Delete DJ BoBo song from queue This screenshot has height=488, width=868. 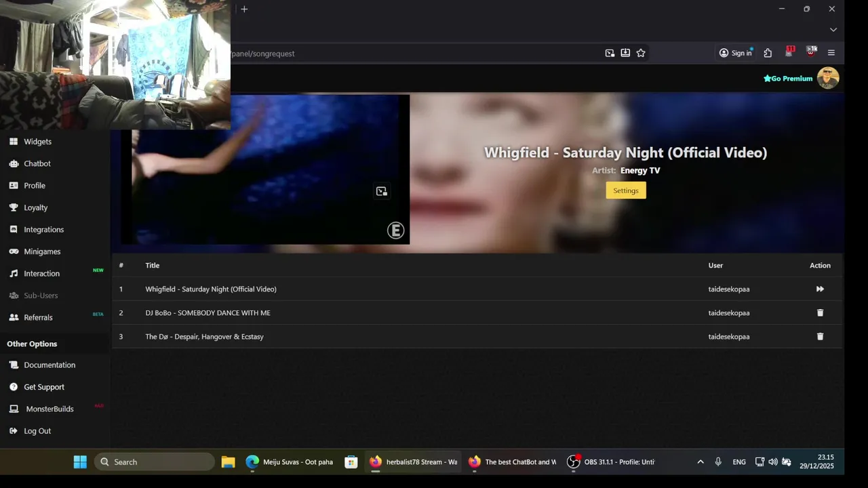click(x=820, y=312)
